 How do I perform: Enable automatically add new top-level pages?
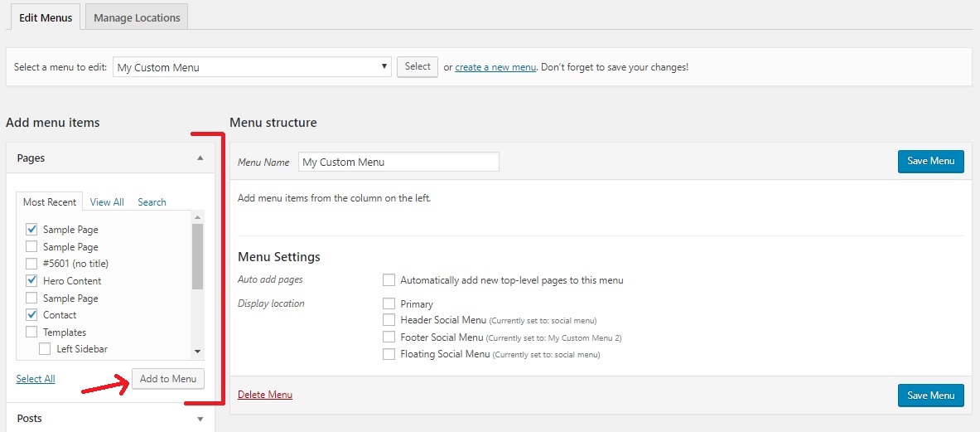(389, 280)
